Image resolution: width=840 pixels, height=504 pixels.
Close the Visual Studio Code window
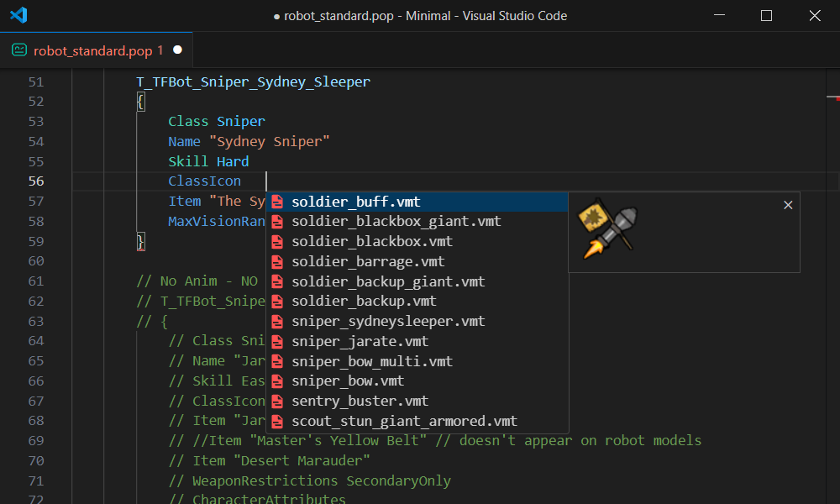[x=815, y=15]
